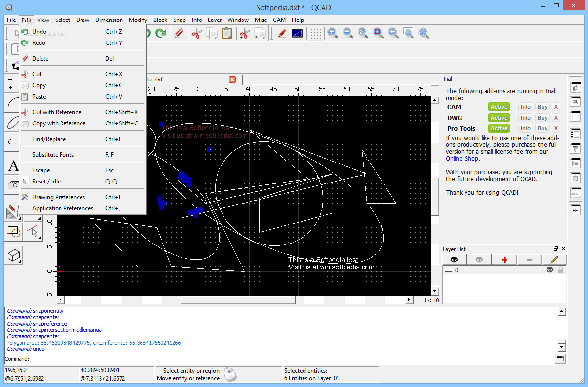Screen dimensions: 588x387
Task: Open the Selection tools red line icon
Action: [33, 231]
